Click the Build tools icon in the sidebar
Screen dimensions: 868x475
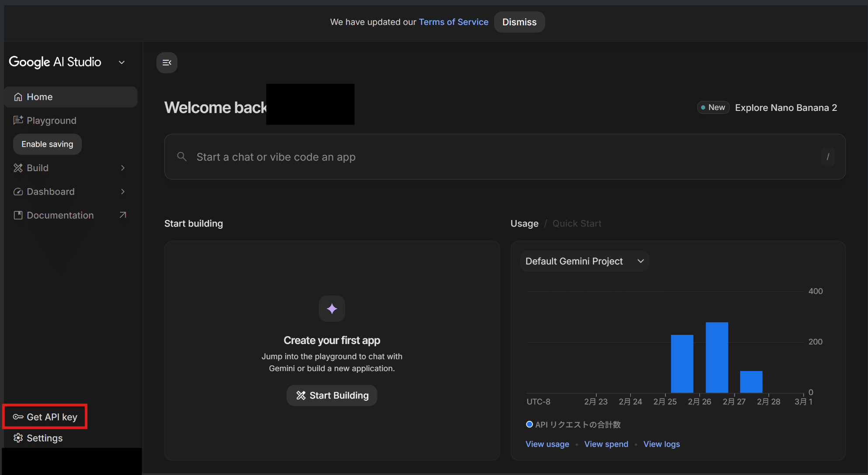[18, 168]
